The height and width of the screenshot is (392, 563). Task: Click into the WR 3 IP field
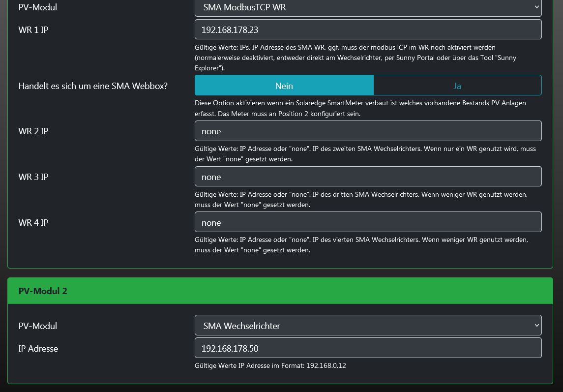[368, 177]
